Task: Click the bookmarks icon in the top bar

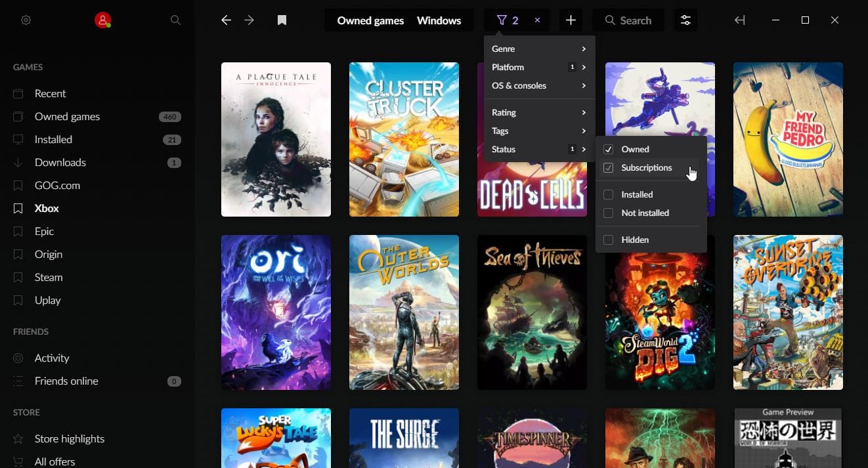Action: pyautogui.click(x=282, y=20)
